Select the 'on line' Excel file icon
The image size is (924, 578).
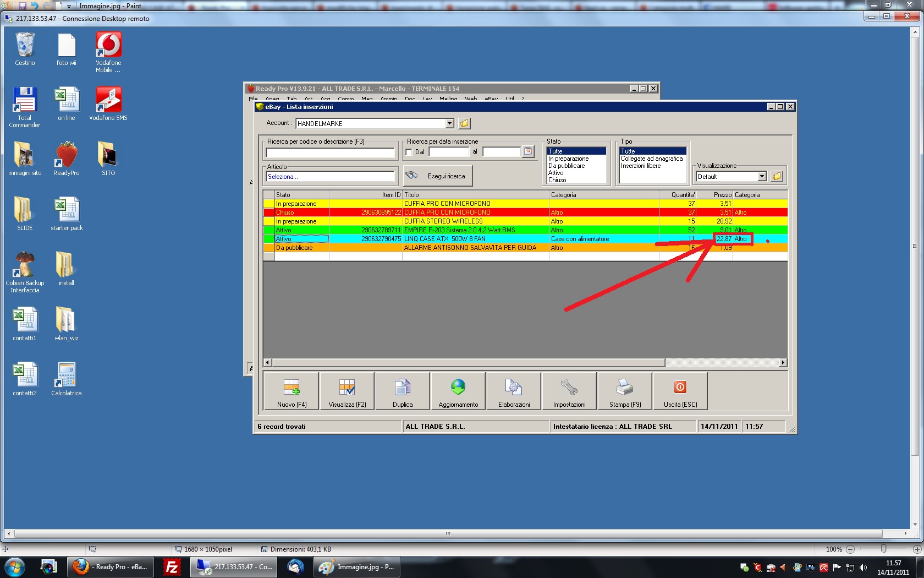tap(67, 103)
